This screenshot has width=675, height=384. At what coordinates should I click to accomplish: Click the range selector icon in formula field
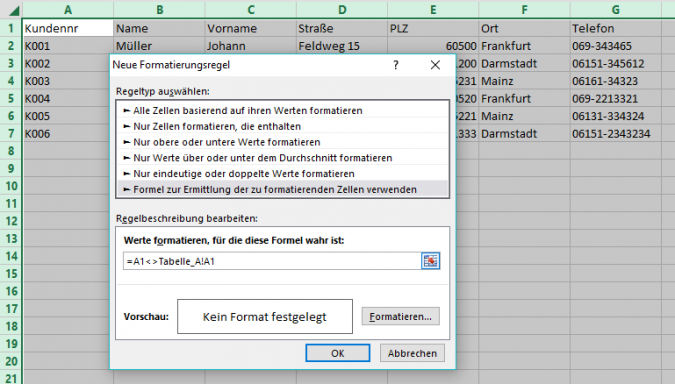tap(430, 261)
